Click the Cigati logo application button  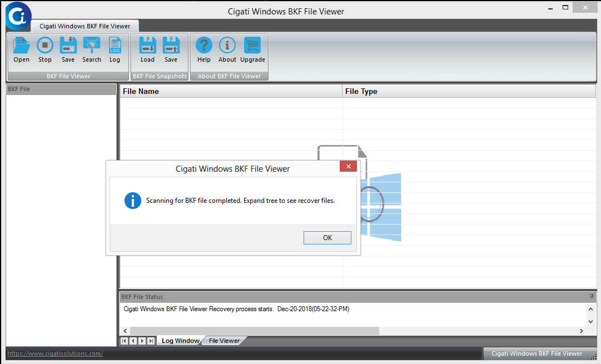(18, 16)
